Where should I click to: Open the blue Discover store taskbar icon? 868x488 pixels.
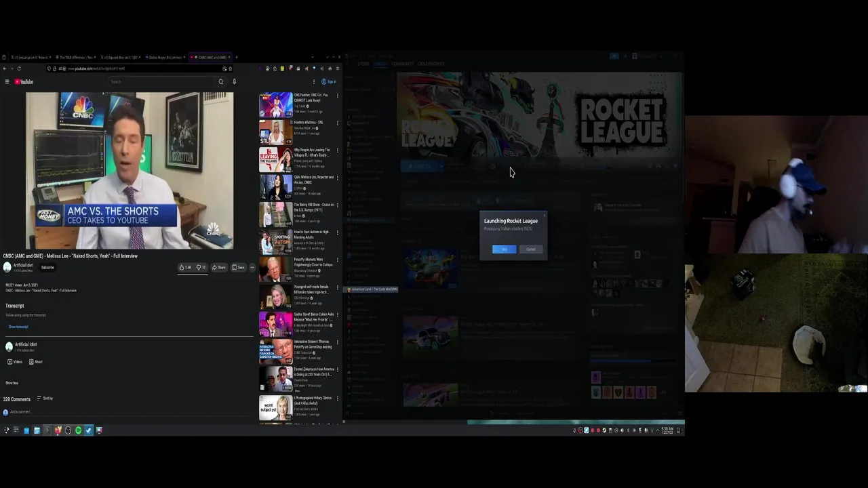26,430
